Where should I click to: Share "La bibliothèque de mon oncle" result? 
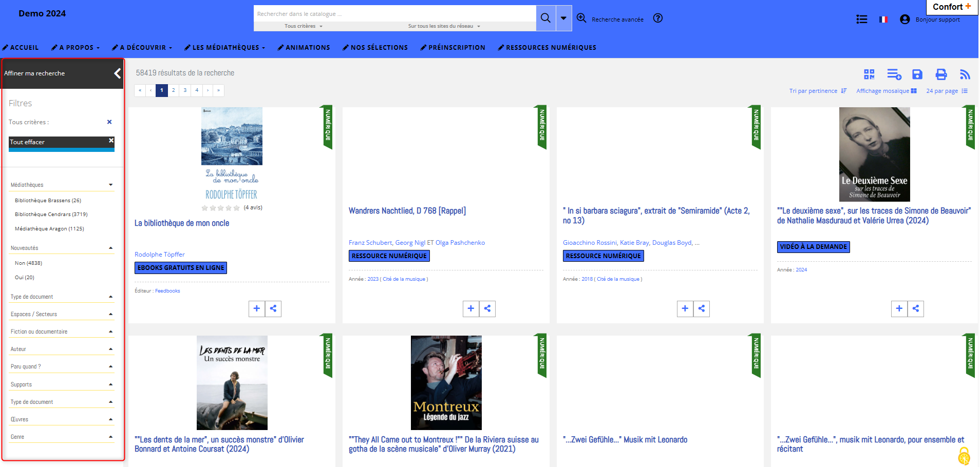(273, 308)
